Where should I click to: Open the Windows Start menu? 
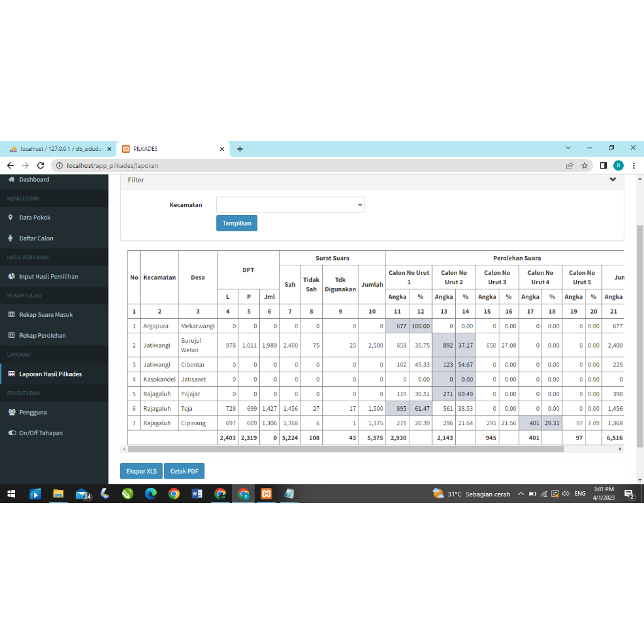click(11, 494)
